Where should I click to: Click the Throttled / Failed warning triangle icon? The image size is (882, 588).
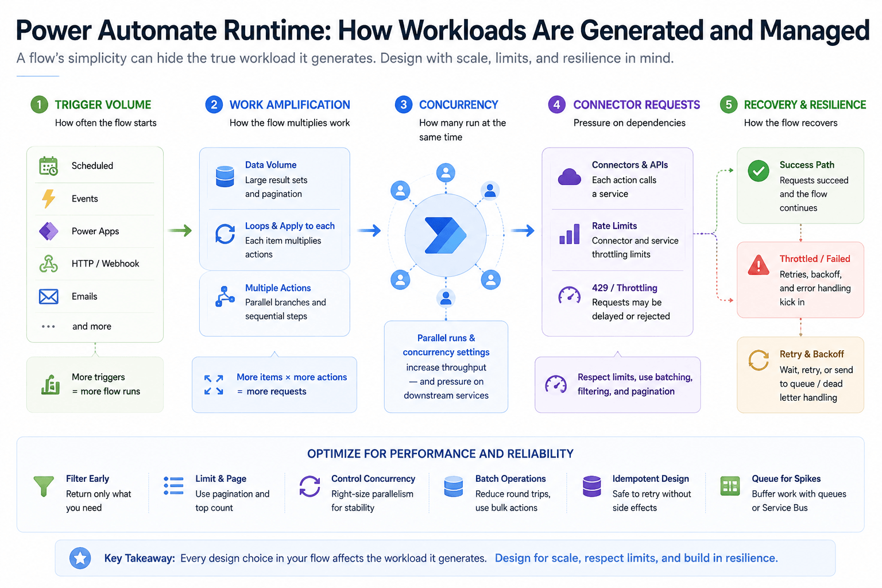coord(759,265)
